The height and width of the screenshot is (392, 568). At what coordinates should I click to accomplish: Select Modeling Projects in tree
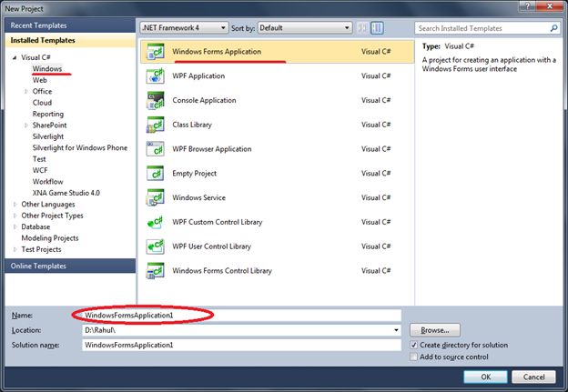pyautogui.click(x=50, y=238)
